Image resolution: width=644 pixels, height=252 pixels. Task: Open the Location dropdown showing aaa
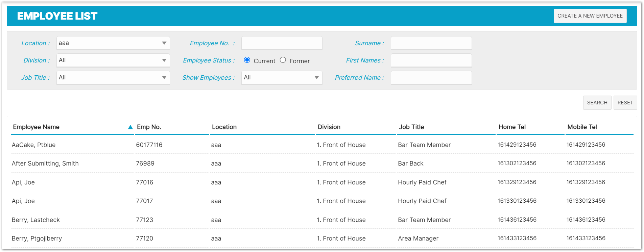click(x=113, y=43)
